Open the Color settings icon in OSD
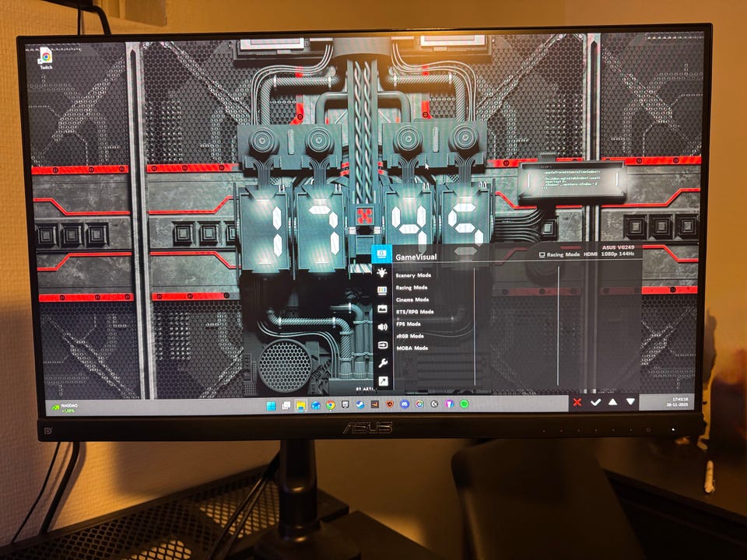Viewport: 747px width, 560px height. click(x=381, y=290)
